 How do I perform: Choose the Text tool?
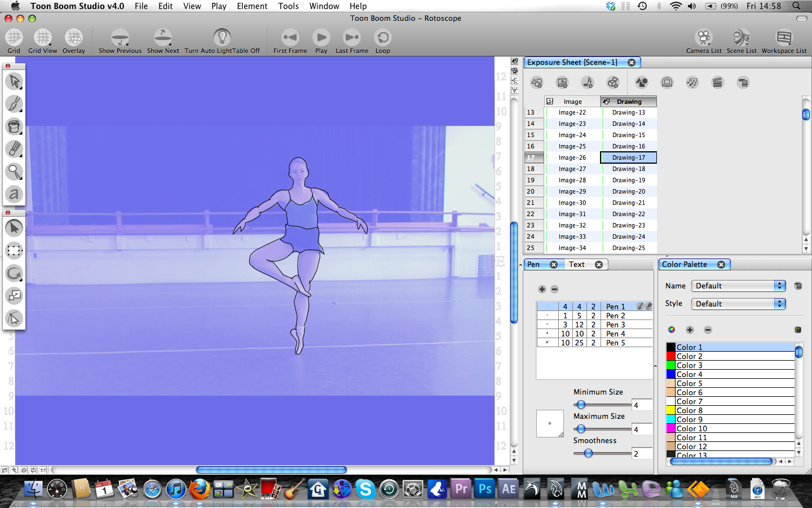click(x=14, y=194)
